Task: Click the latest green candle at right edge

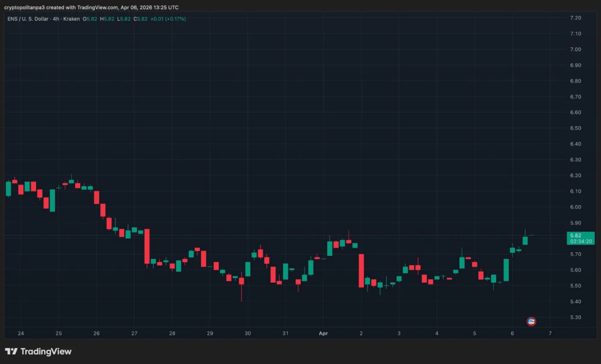Action: [x=525, y=240]
